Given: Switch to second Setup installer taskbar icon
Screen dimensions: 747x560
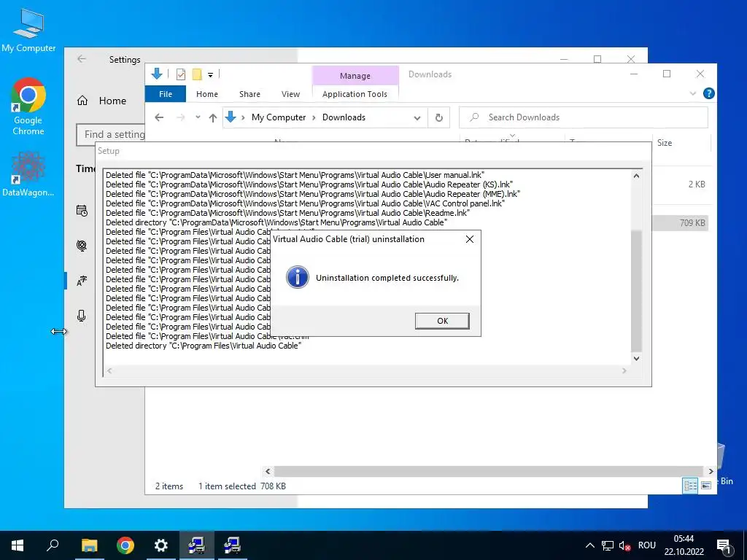Looking at the screenshot, I should tap(232, 545).
